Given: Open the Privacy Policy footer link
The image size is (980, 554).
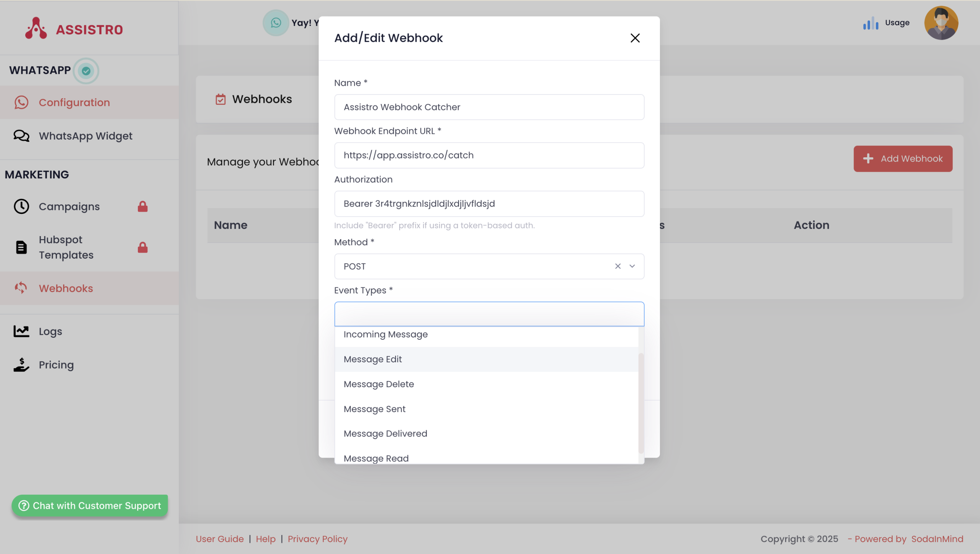Looking at the screenshot, I should (317, 539).
